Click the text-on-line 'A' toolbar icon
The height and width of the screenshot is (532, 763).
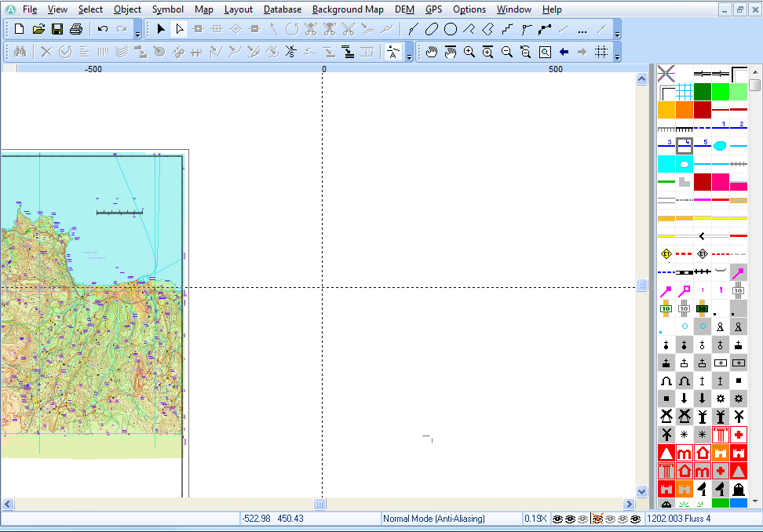coord(392,52)
